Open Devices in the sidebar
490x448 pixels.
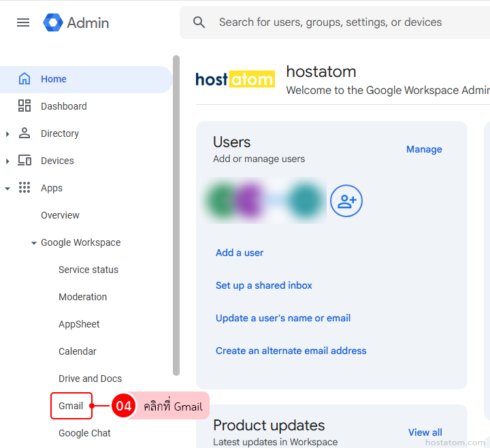[x=57, y=161]
